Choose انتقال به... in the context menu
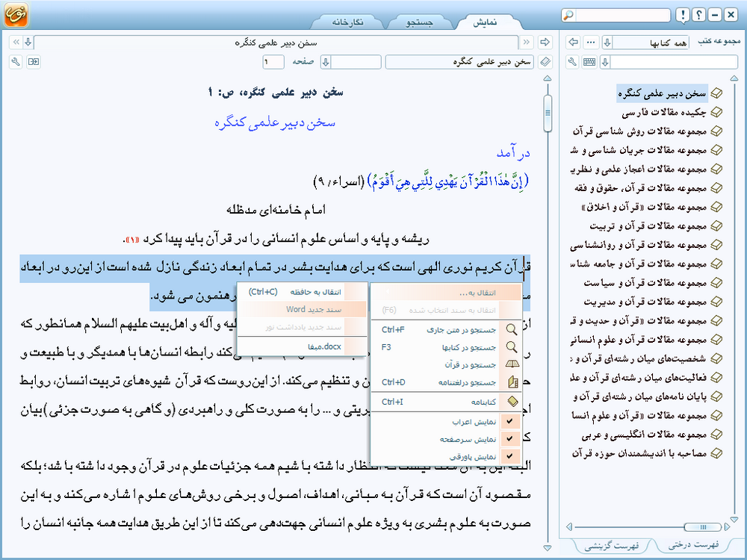 [447, 293]
